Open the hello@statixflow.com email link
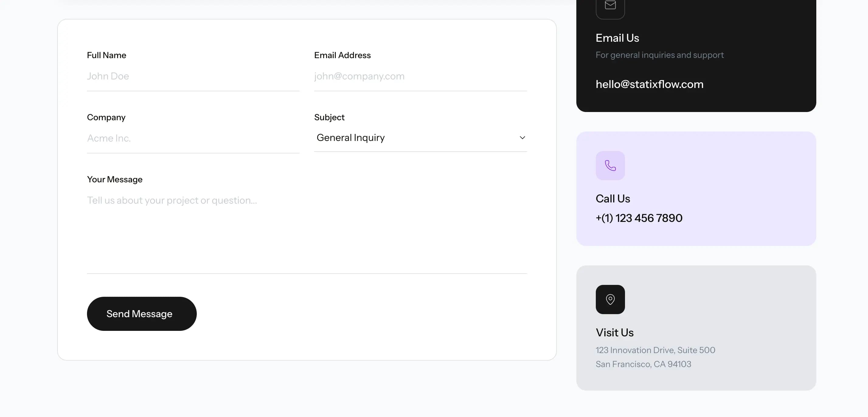 [649, 84]
